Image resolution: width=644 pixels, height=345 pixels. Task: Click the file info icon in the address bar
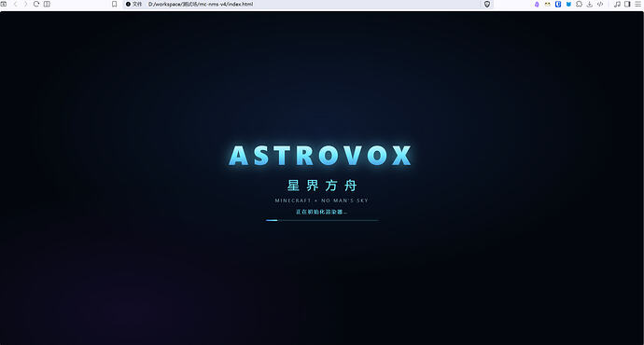tap(128, 4)
